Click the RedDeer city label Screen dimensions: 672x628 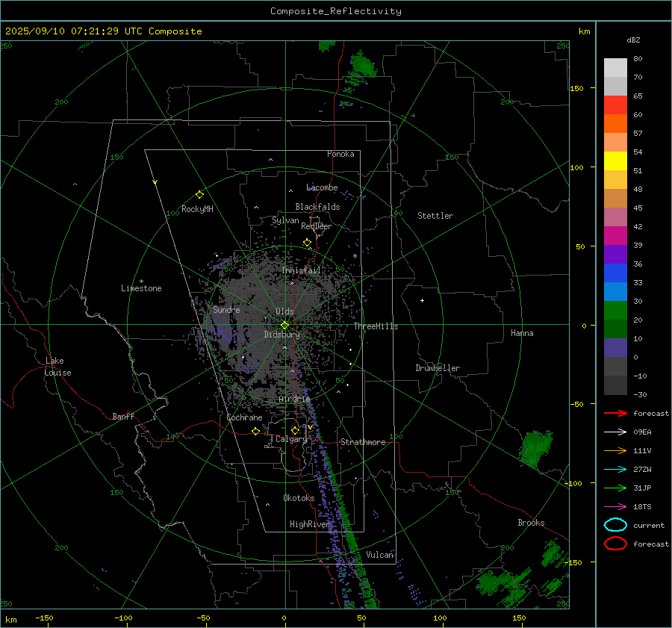click(317, 226)
